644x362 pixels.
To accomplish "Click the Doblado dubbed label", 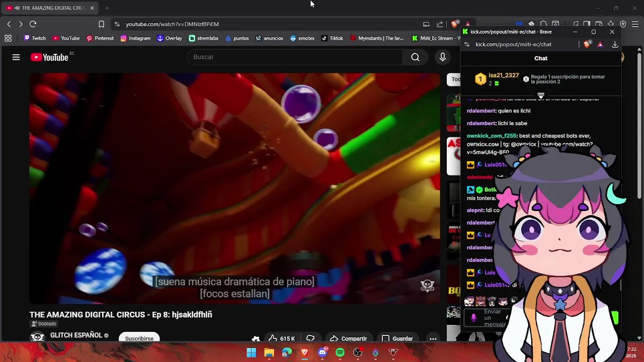I will (43, 324).
